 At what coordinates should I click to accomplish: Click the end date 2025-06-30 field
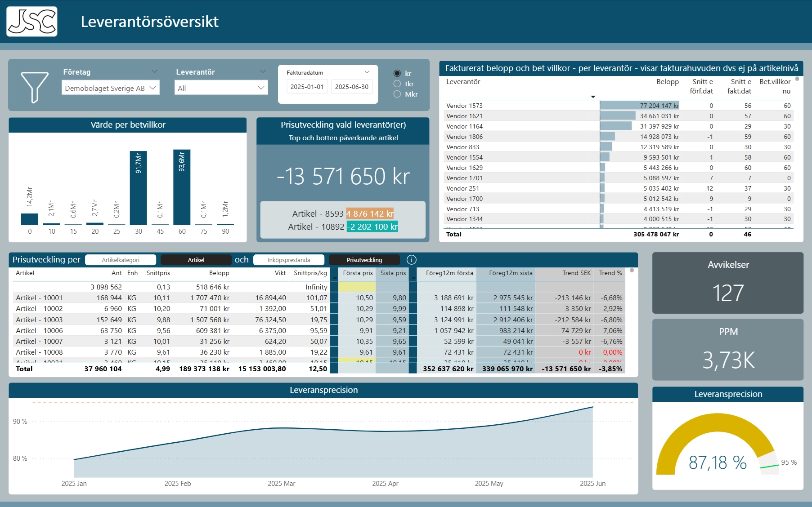[x=351, y=87]
